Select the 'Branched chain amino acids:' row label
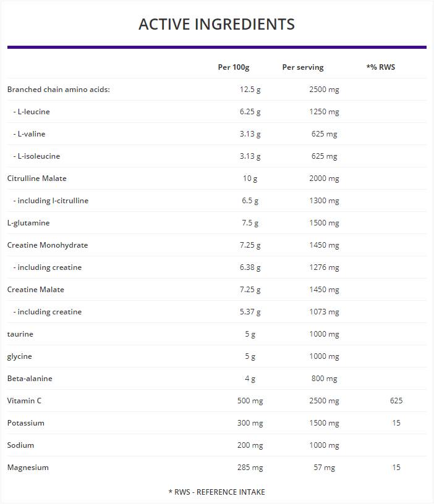 [59, 90]
